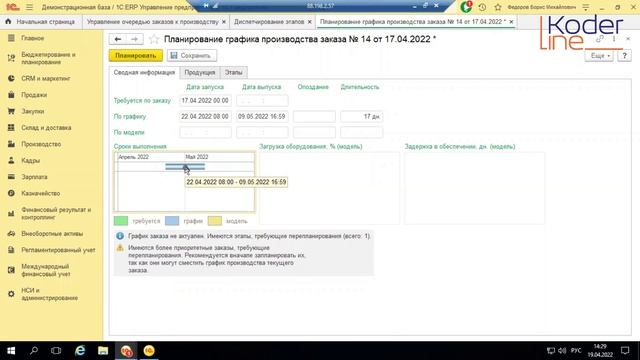Click По графику launch date field
640x360 pixels.
click(x=205, y=116)
